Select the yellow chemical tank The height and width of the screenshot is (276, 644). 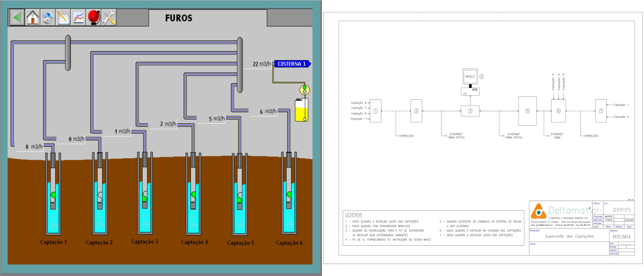[302, 110]
